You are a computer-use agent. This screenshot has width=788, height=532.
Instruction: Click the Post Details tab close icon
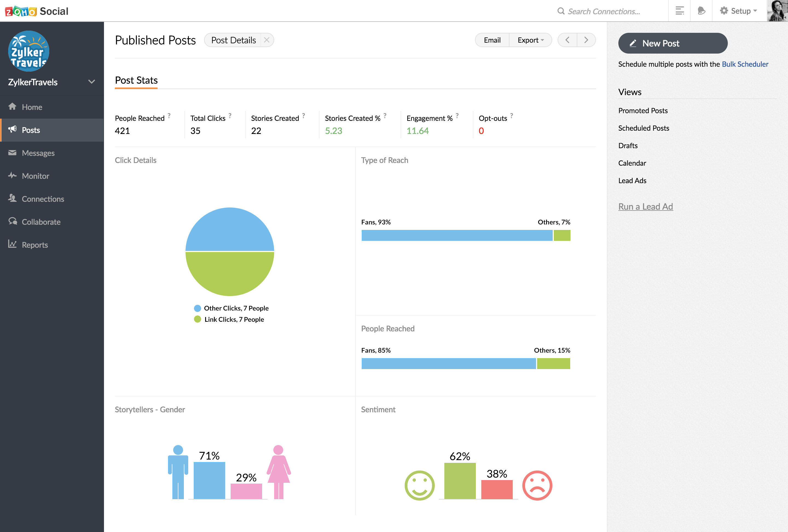click(x=267, y=40)
